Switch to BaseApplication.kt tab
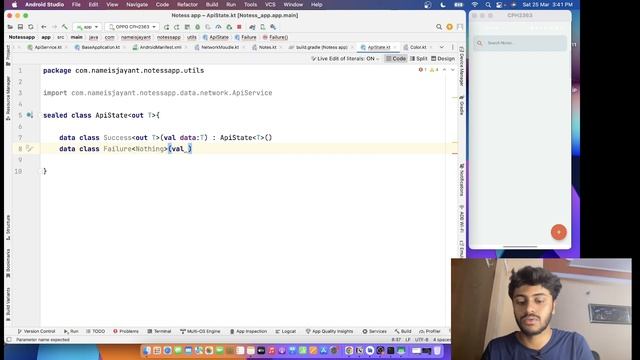 [100, 47]
